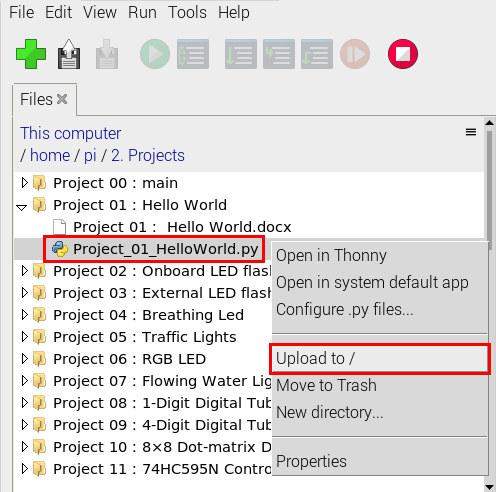Collapse Project 01 : Hello World folder

tap(22, 208)
